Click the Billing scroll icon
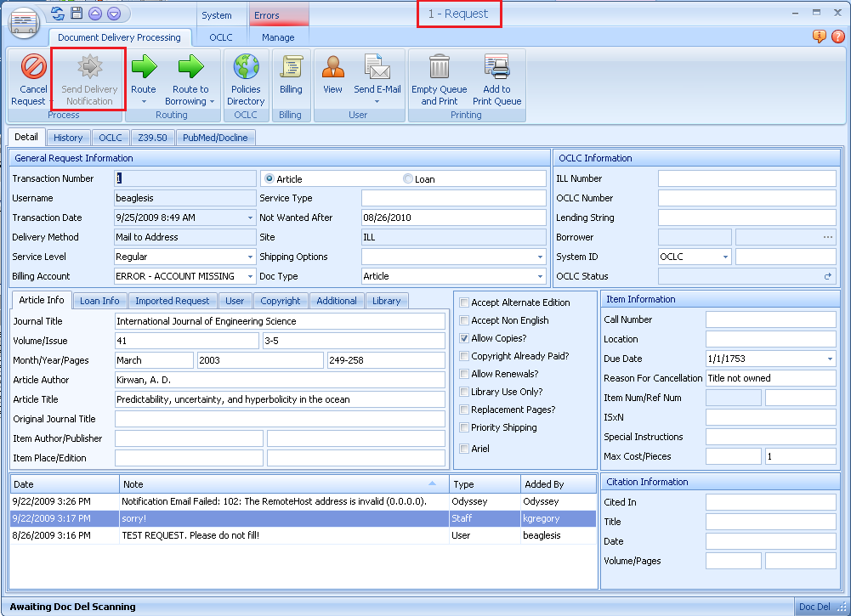 coord(291,68)
